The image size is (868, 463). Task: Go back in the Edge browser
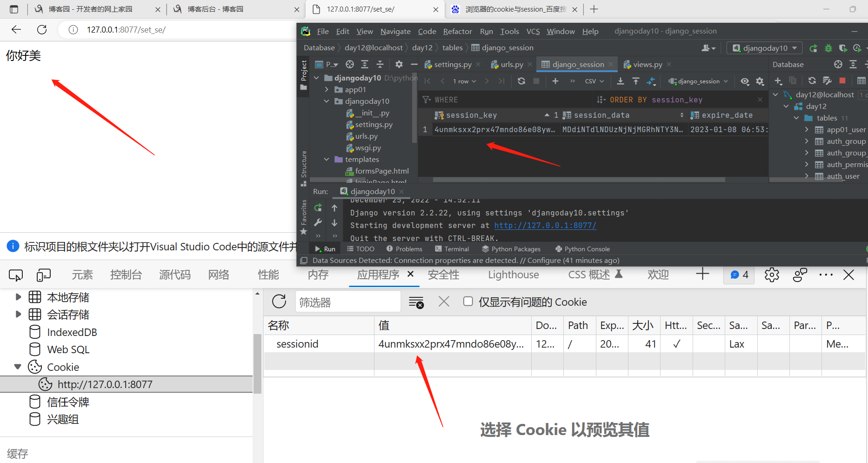(x=16, y=30)
